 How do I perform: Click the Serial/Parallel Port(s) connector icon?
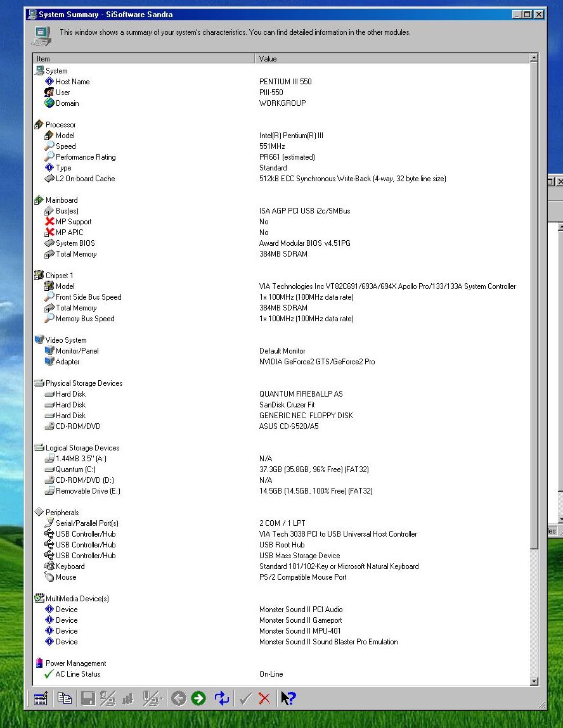[x=49, y=523]
